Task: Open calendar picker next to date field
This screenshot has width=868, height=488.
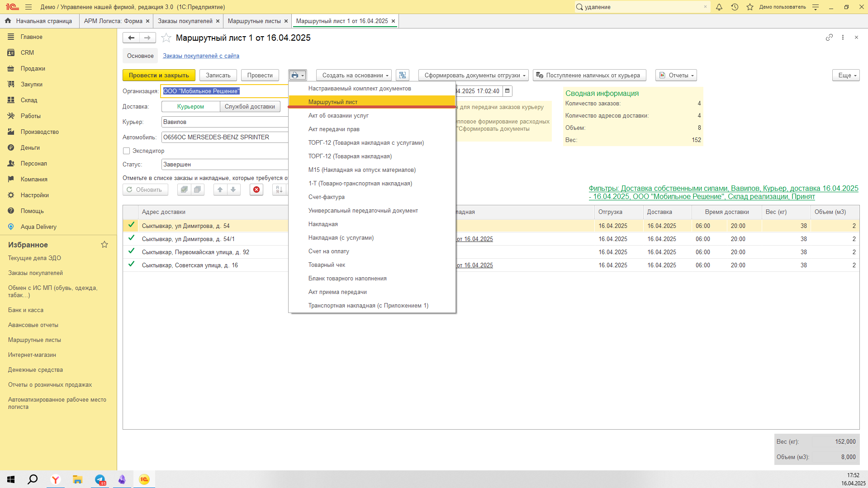Action: click(x=507, y=91)
